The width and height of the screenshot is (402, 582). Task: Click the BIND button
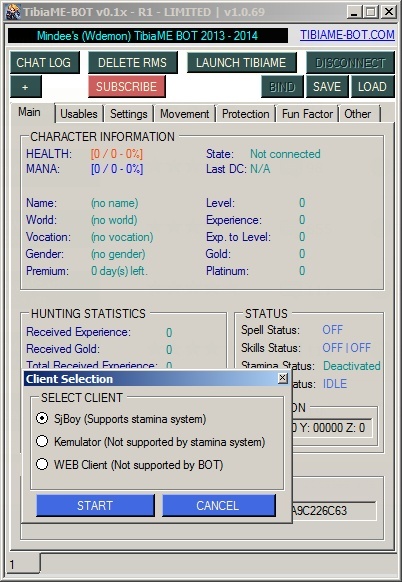pyautogui.click(x=282, y=86)
